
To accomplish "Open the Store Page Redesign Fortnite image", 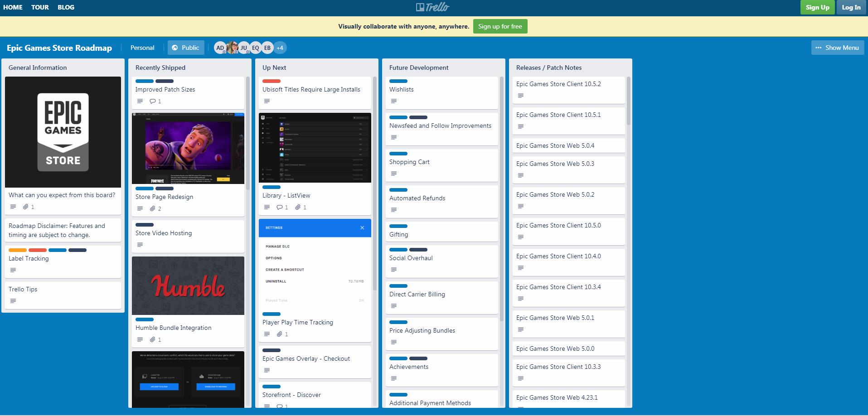I will tap(188, 148).
